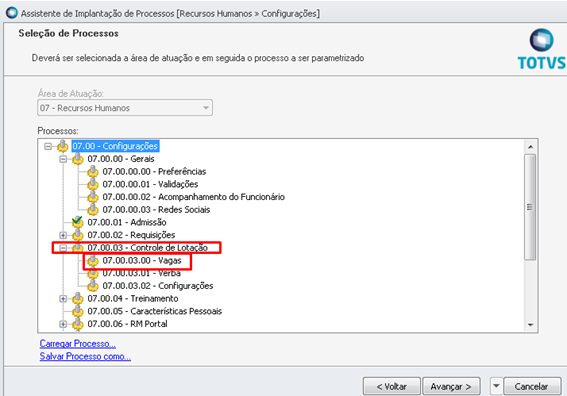This screenshot has height=396, width=567.
Task: Expand the 07.00.06 - RM Portal branch
Action: point(63,324)
